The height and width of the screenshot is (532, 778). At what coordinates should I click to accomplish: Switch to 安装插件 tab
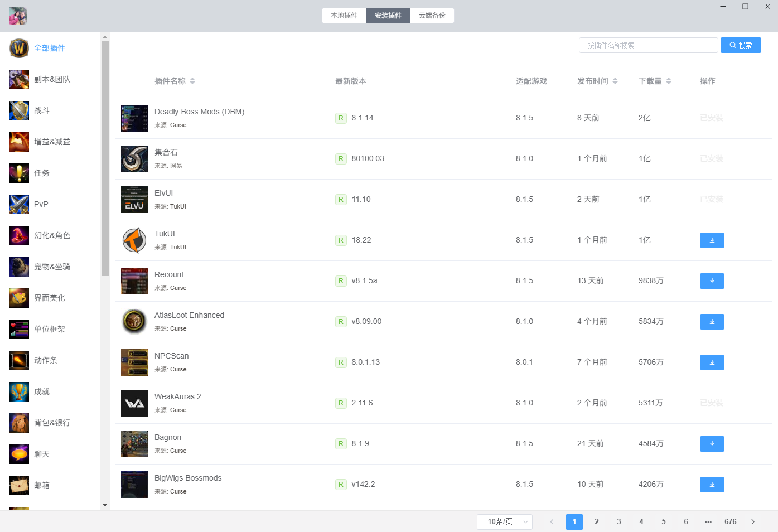coord(388,16)
